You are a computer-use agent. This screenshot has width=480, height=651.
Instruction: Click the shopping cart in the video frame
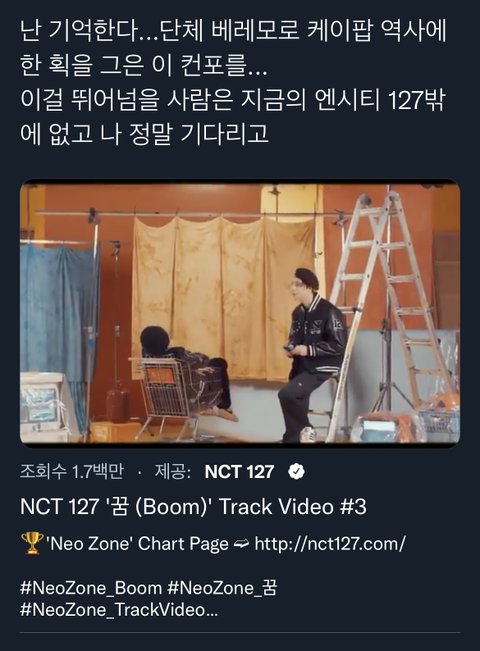coord(164,392)
